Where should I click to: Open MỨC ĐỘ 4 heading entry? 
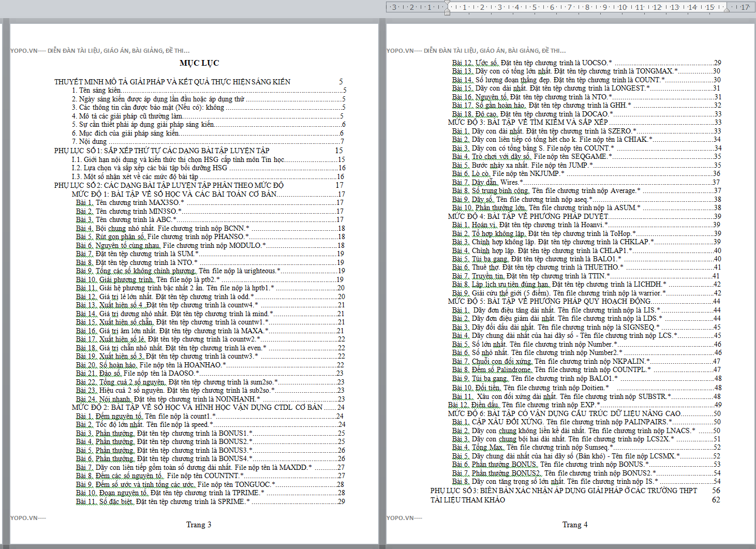click(x=585, y=216)
